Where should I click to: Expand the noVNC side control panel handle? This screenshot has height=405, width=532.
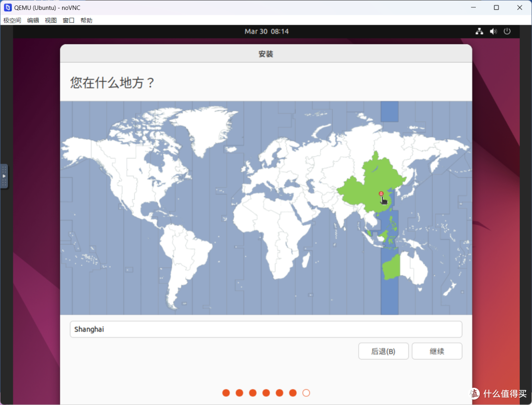(4, 176)
